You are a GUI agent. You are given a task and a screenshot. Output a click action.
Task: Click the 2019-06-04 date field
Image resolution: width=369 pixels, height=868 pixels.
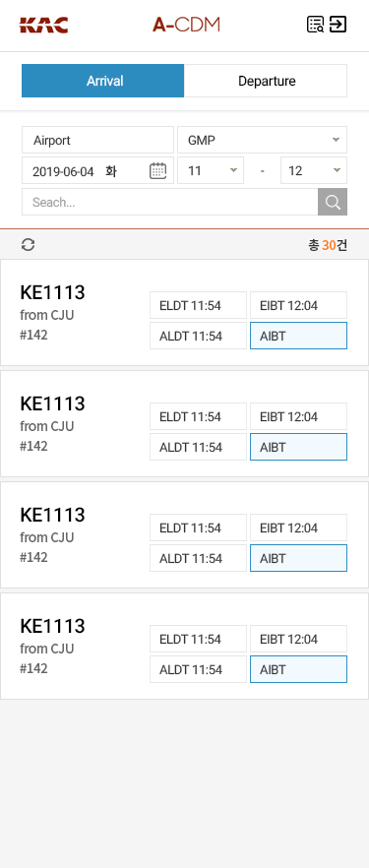click(x=98, y=170)
